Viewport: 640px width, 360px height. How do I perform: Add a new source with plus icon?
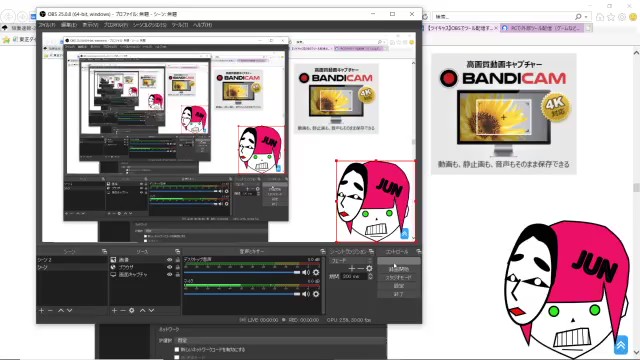114,311
